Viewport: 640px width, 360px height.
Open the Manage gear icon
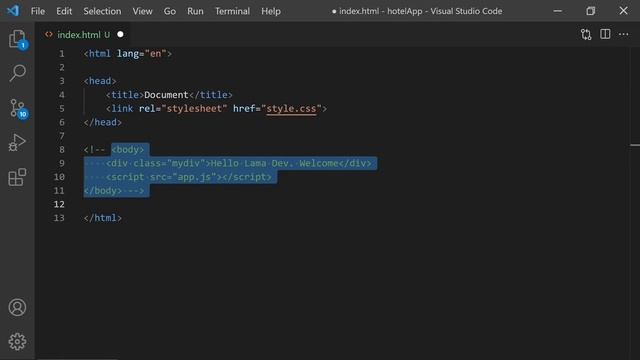[x=17, y=342]
